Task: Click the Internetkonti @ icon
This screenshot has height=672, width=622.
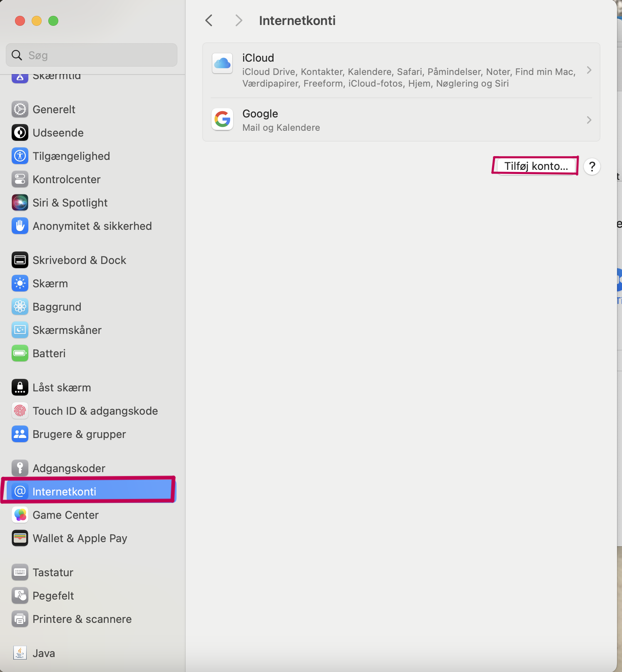Action: click(x=20, y=491)
